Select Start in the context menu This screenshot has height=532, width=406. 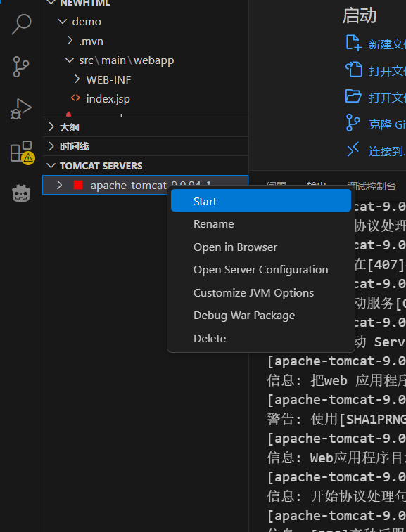click(x=261, y=201)
